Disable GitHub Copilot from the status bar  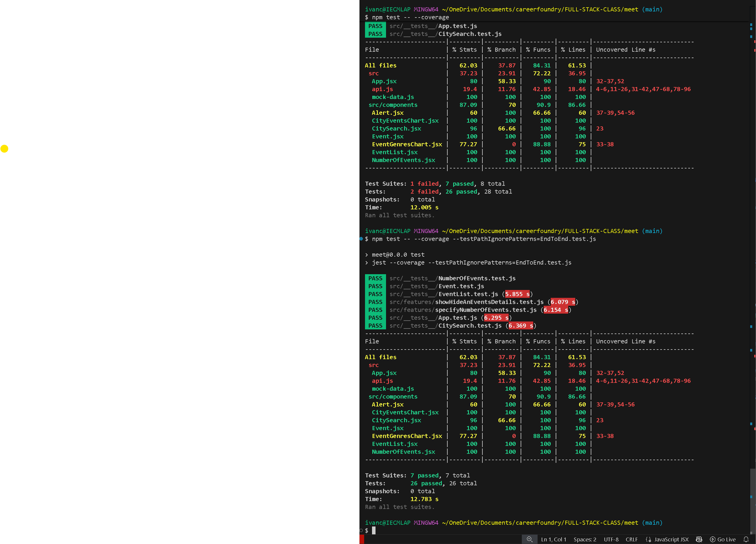(699, 539)
